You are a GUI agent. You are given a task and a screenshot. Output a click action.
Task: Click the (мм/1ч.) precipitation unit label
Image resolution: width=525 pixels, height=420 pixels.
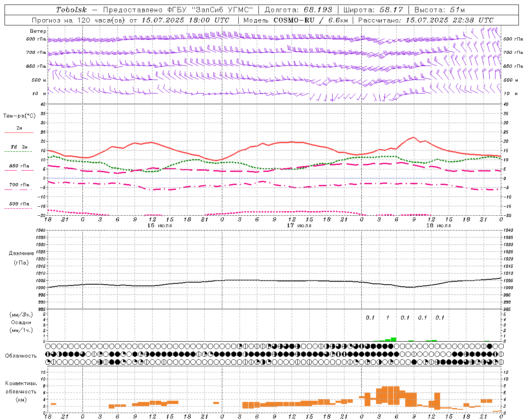pos(21,330)
